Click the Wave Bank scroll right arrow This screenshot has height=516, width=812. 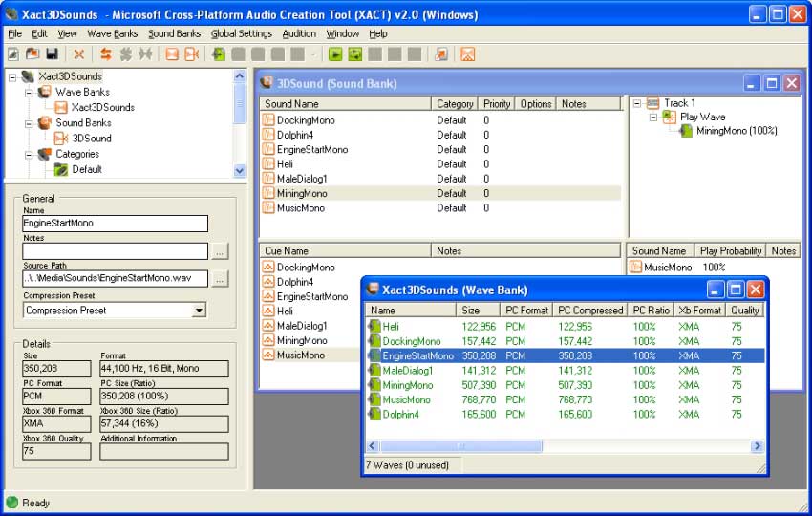pyautogui.click(x=758, y=446)
